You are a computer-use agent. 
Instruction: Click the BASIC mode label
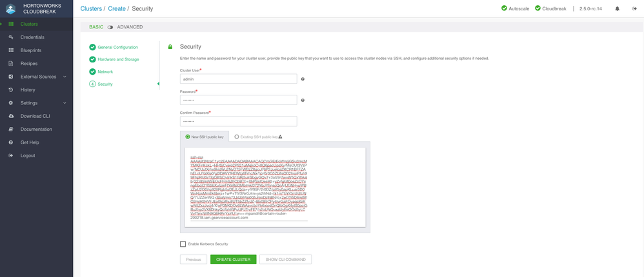pyautogui.click(x=97, y=27)
